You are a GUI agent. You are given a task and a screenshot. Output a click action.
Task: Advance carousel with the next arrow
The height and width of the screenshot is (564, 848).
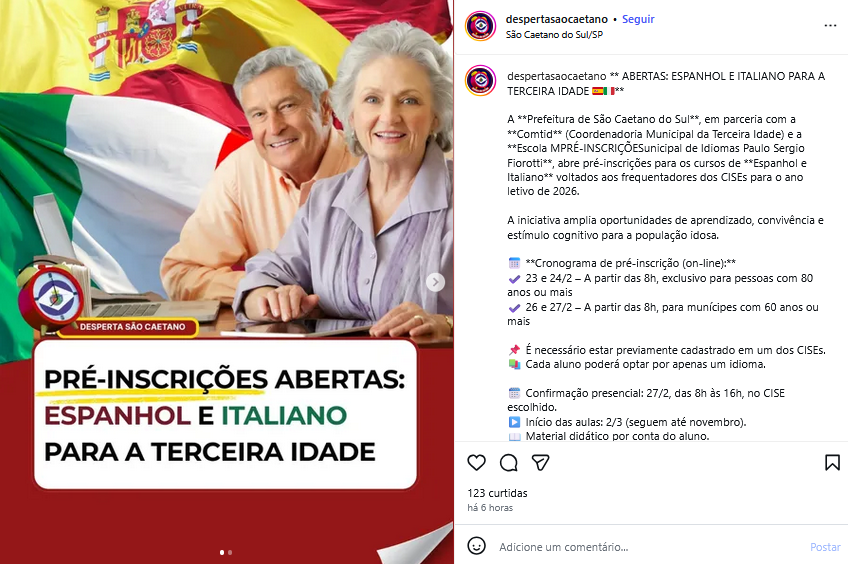tap(435, 282)
